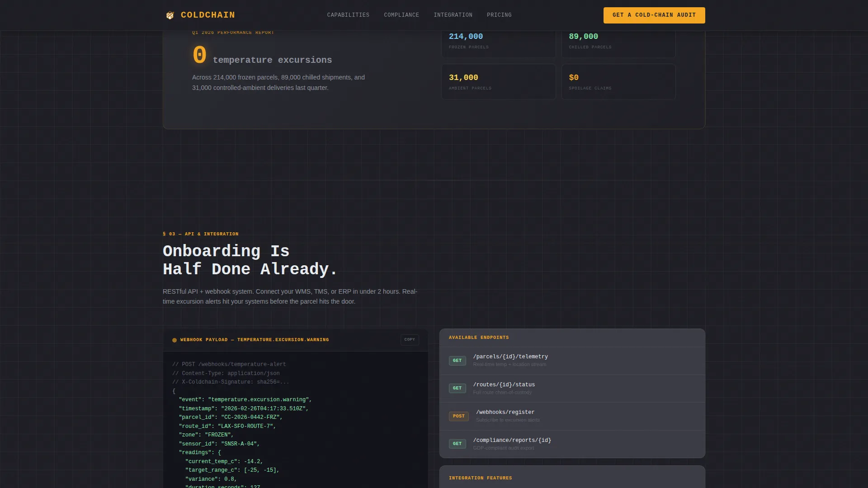Click 'GDP-compliant audit export' description
Viewport: 868px width, 488px height.
pyautogui.click(x=504, y=448)
